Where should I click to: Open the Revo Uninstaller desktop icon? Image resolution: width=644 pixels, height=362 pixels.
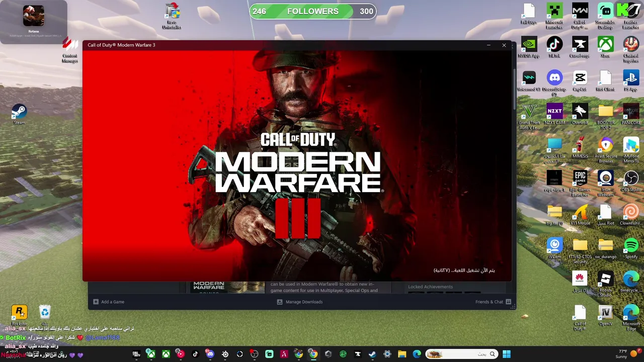click(x=172, y=17)
